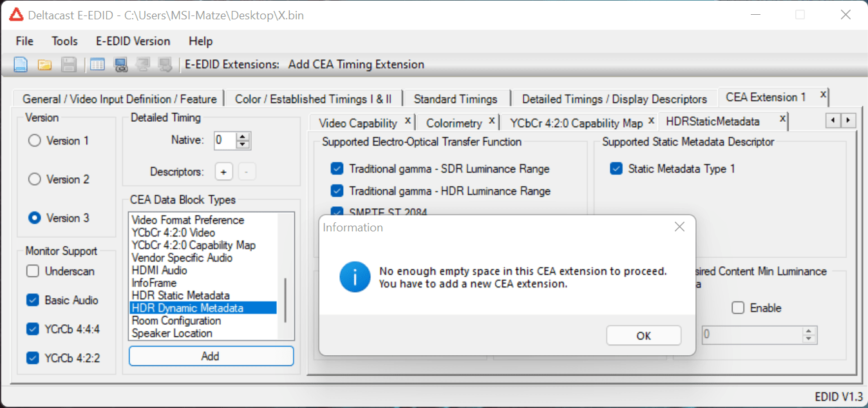
Task: Select the HDRStaticMetadata sub-tab
Action: pyautogui.click(x=713, y=121)
